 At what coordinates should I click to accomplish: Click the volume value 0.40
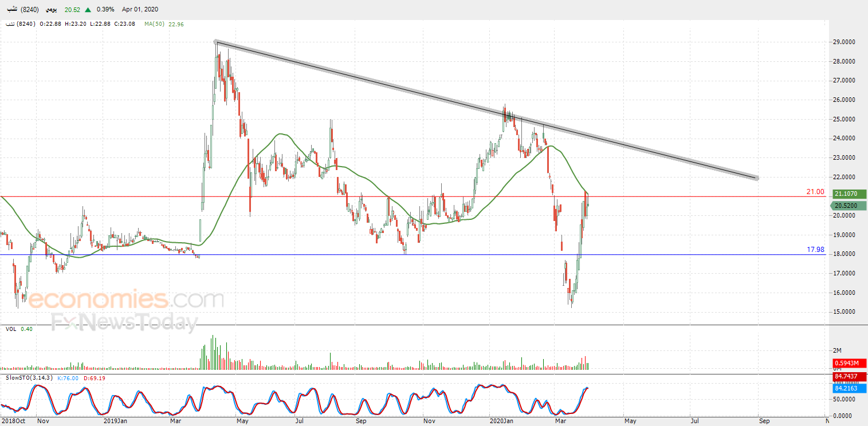tap(26, 329)
